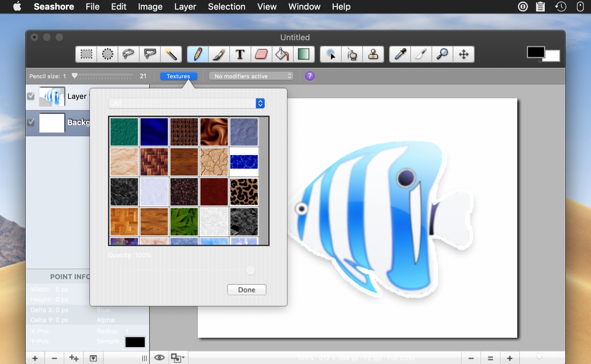
Task: Swap foreground and background colors
Action: coord(540,61)
